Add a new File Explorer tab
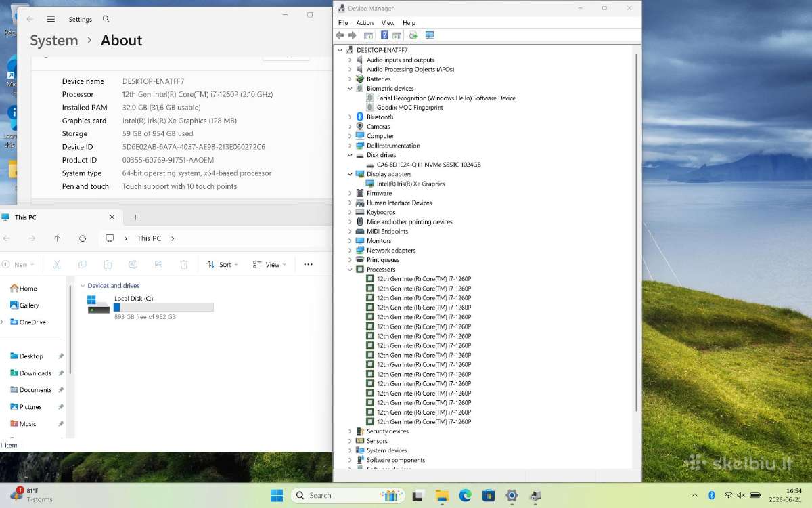The width and height of the screenshot is (812, 508). 135,217
